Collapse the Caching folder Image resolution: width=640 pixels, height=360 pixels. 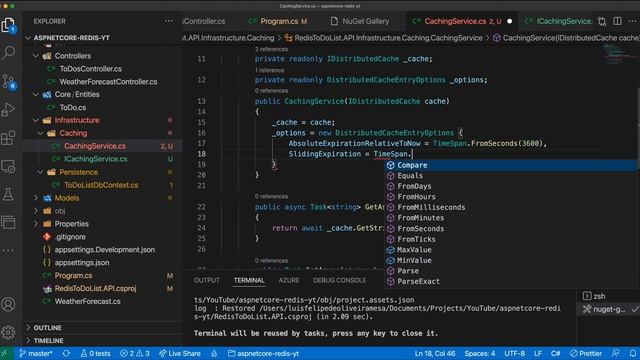pos(40,133)
